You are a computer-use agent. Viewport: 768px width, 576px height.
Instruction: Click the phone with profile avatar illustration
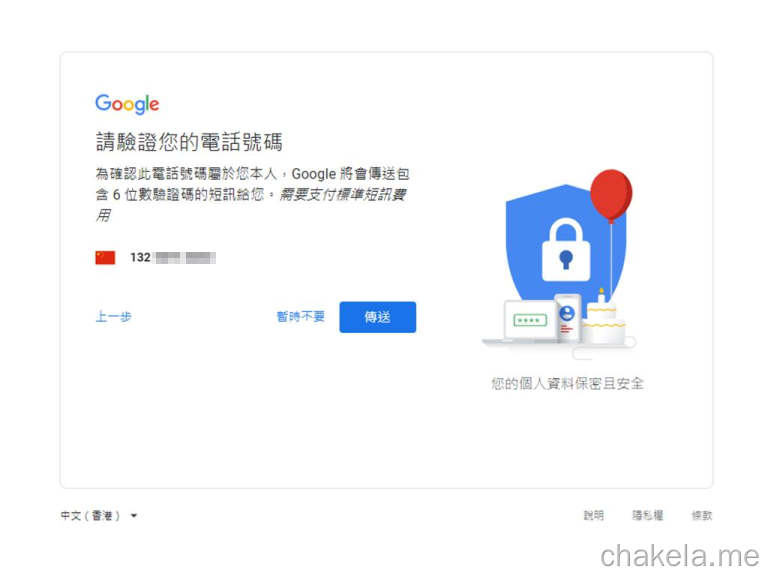567,318
